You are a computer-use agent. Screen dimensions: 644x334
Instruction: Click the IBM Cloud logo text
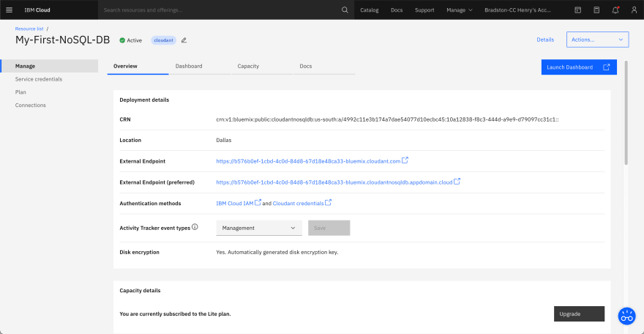point(37,10)
